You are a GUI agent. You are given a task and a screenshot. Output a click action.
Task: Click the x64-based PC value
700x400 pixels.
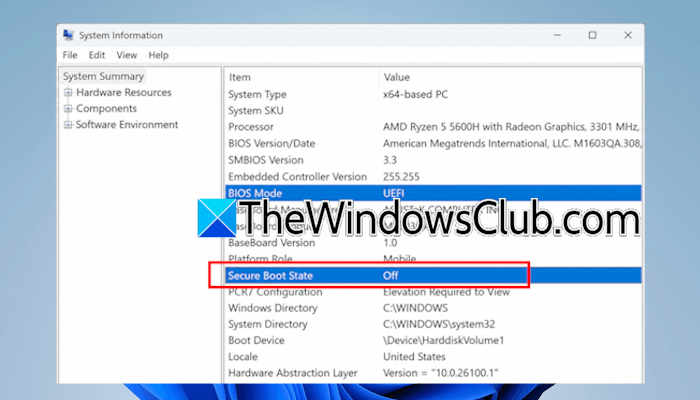coord(415,94)
